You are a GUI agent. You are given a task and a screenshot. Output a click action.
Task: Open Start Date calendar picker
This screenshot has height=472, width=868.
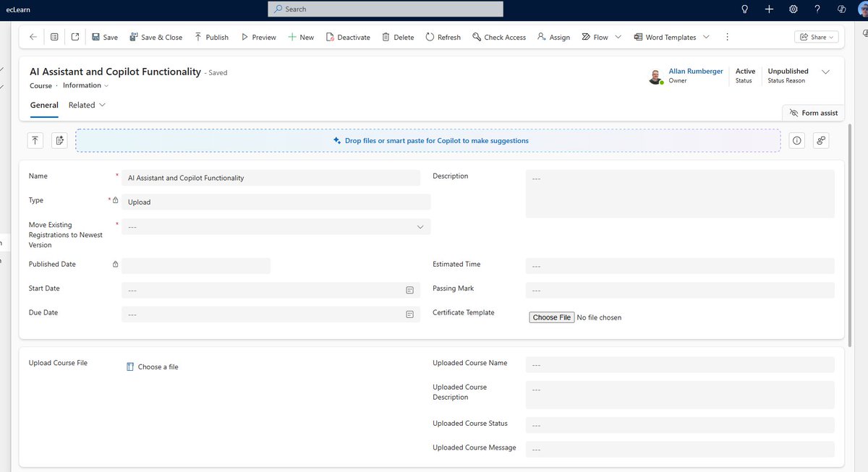[x=409, y=290]
